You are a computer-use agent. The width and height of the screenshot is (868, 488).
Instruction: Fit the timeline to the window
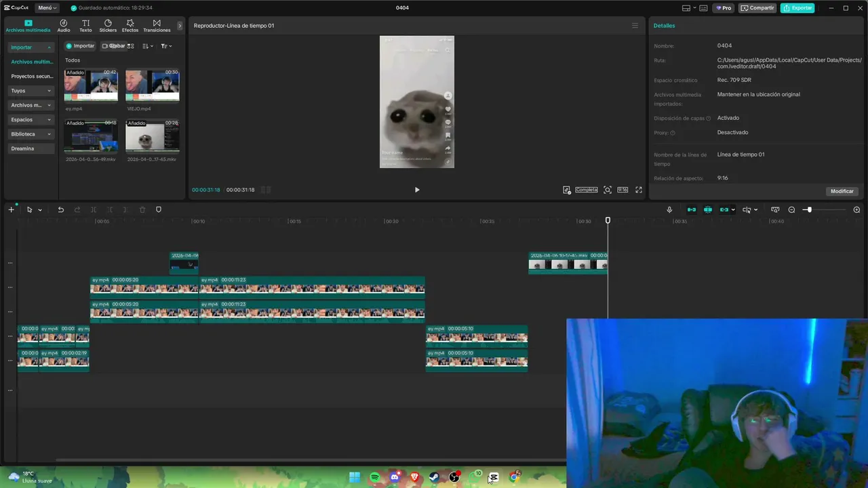[775, 209]
